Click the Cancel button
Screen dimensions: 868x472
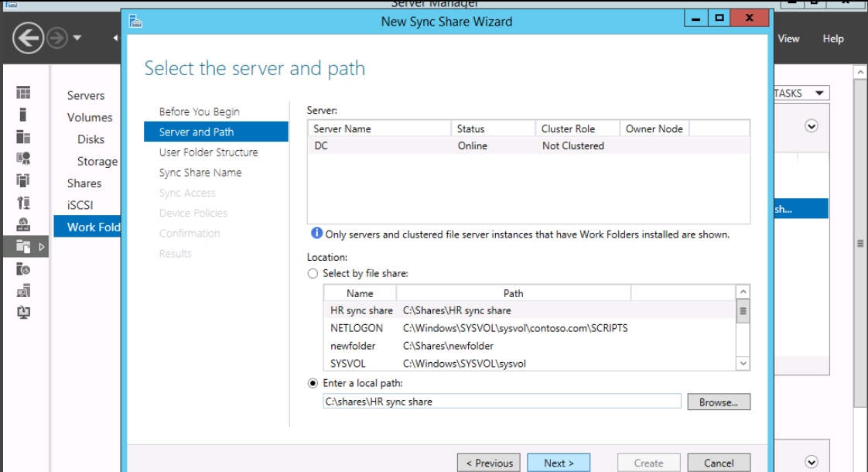(x=719, y=463)
